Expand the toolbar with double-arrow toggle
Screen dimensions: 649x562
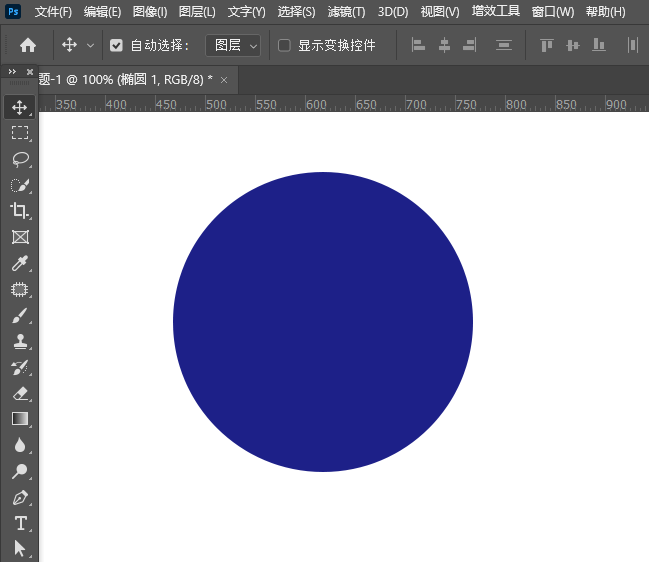[11, 71]
